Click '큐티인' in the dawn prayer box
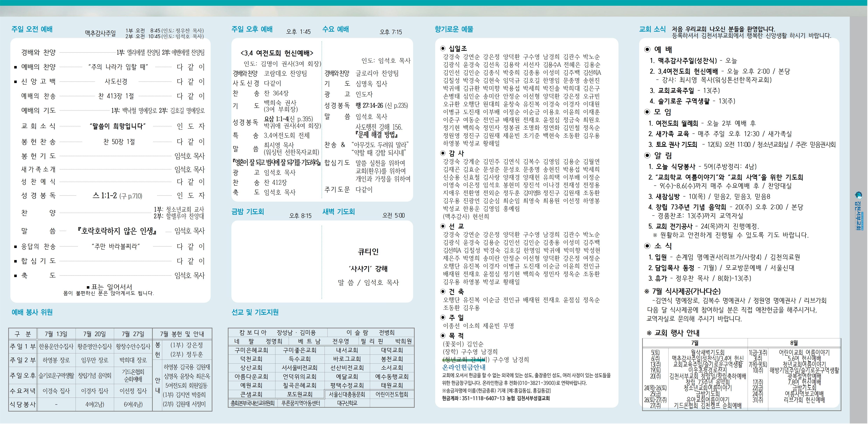 (368, 252)
